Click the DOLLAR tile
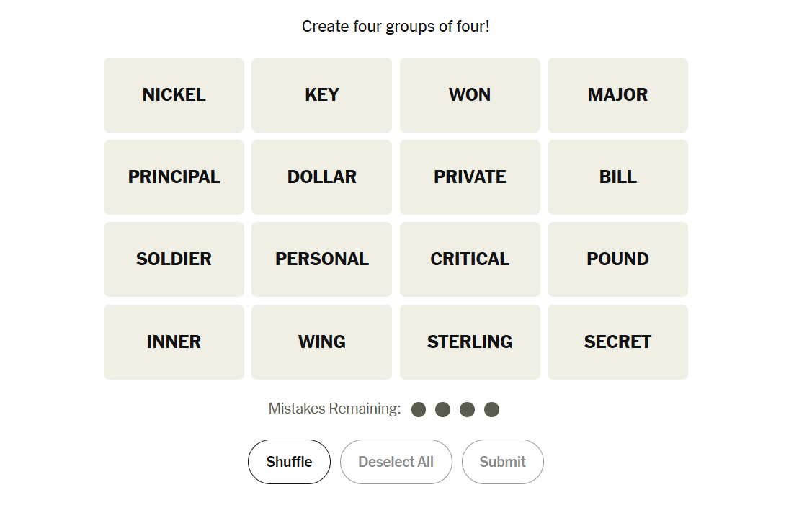Image resolution: width=812 pixels, height=513 pixels. tap(321, 177)
